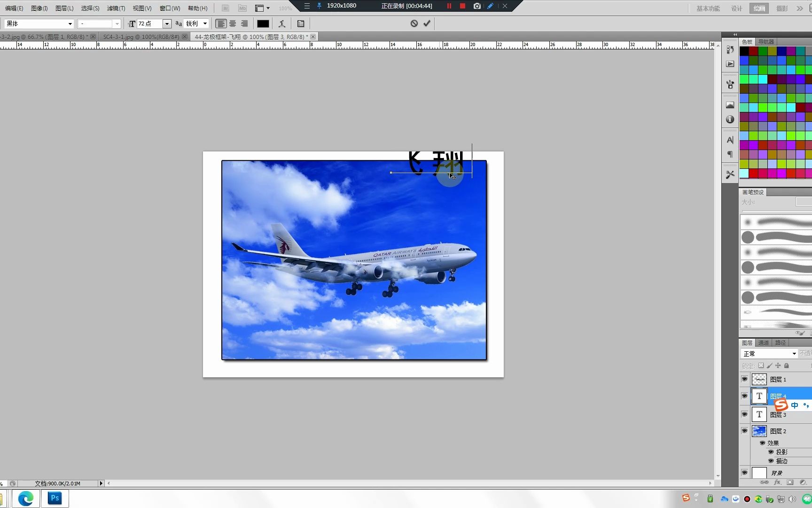Image resolution: width=812 pixels, height=508 pixels.
Task: Toggle visibility of all 效果
Action: [x=762, y=443]
